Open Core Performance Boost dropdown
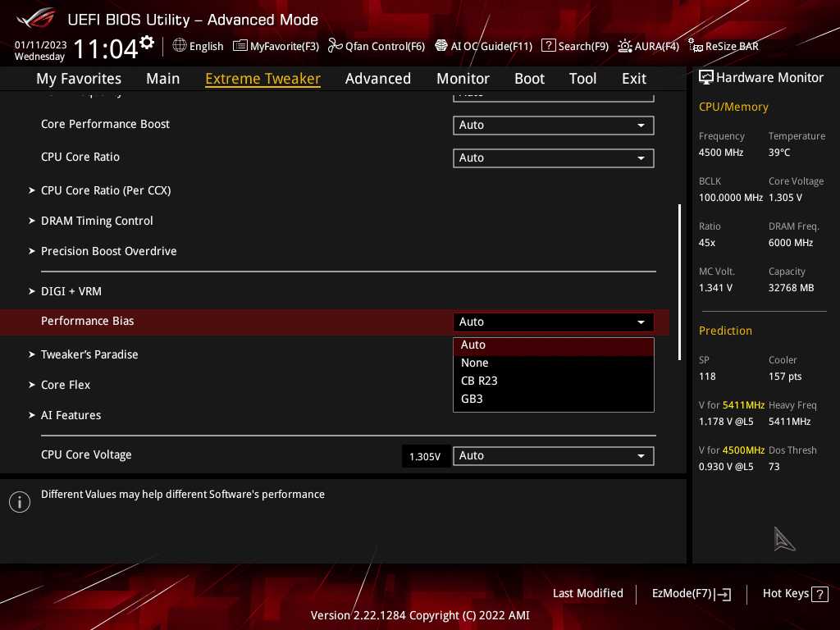Image resolution: width=840 pixels, height=630 pixels. coord(554,126)
